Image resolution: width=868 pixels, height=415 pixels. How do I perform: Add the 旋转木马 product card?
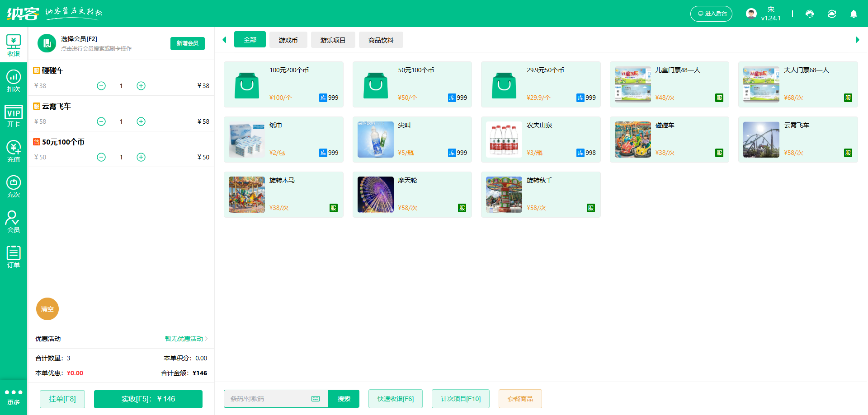[x=283, y=195]
